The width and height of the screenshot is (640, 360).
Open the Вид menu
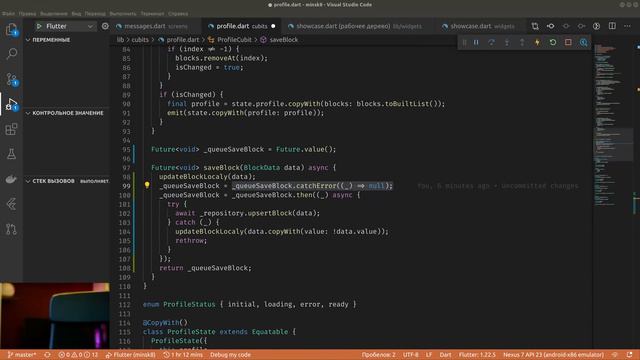pyautogui.click(x=76, y=13)
